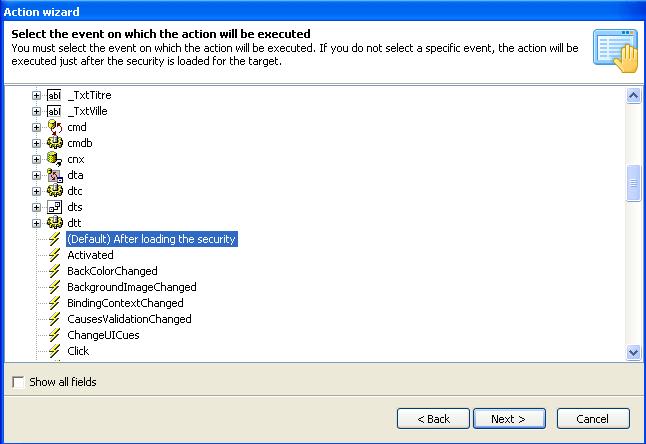Expand the dtt tree node
646x444 pixels.
[37, 223]
